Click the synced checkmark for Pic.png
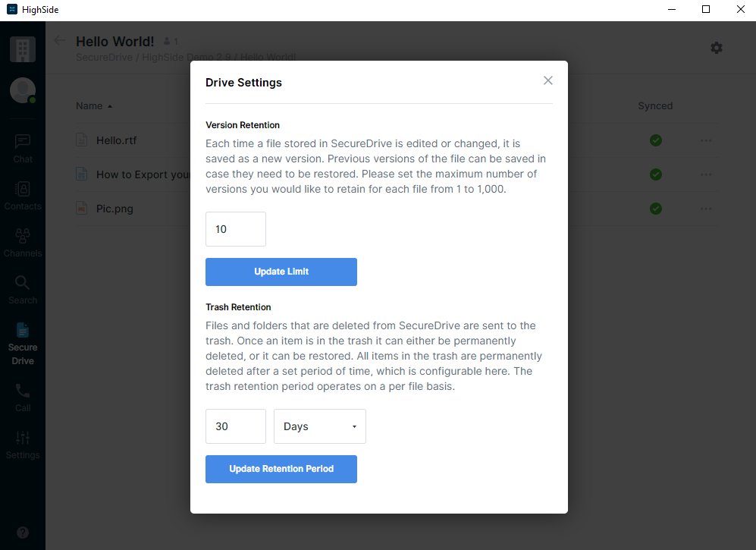Screen dimensions: 756x550 [x=656, y=209]
